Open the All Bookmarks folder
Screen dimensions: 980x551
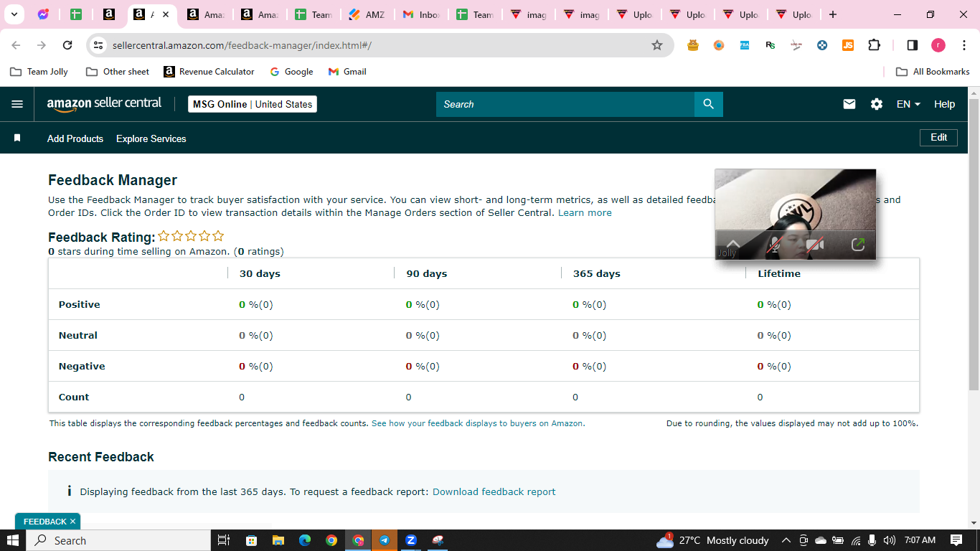tap(933, 72)
